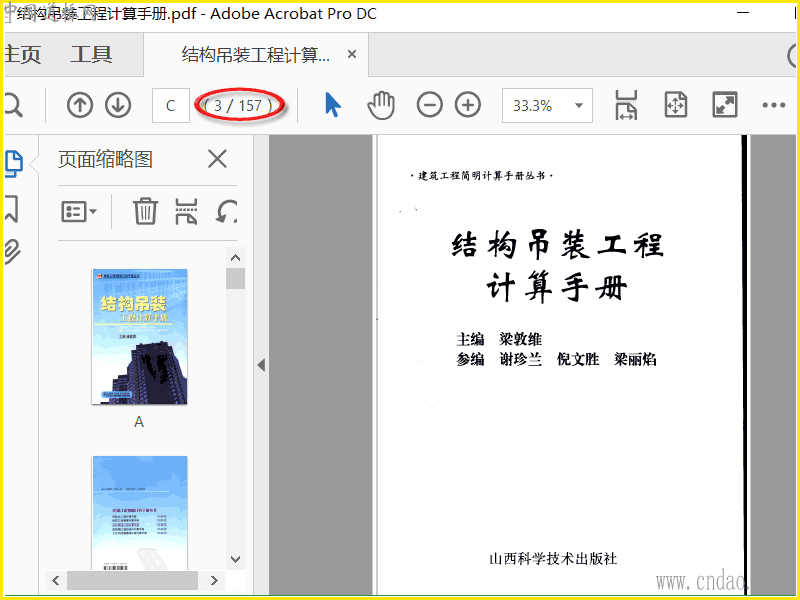Rotate pages counterclockwise icon
The width and height of the screenshot is (800, 600).
click(x=226, y=211)
